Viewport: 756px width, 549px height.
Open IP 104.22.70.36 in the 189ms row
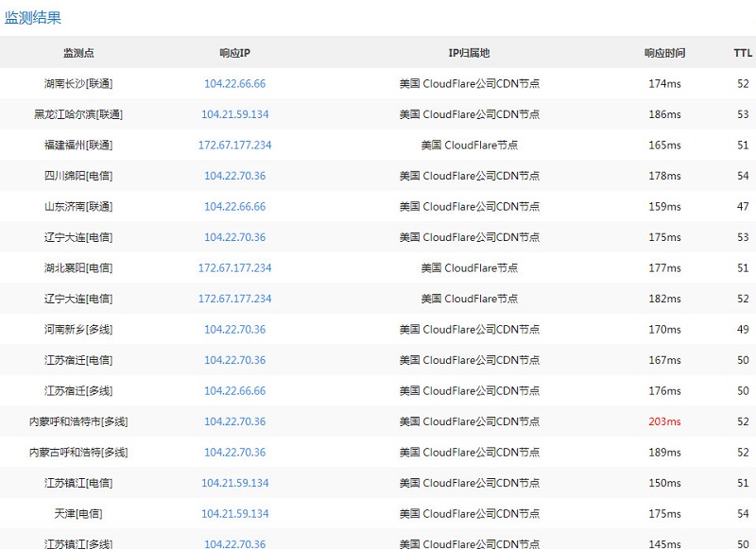click(234, 452)
